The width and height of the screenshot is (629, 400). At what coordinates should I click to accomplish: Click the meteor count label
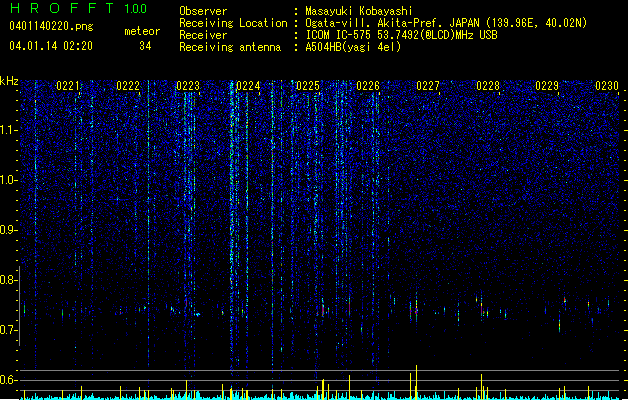coord(142,31)
